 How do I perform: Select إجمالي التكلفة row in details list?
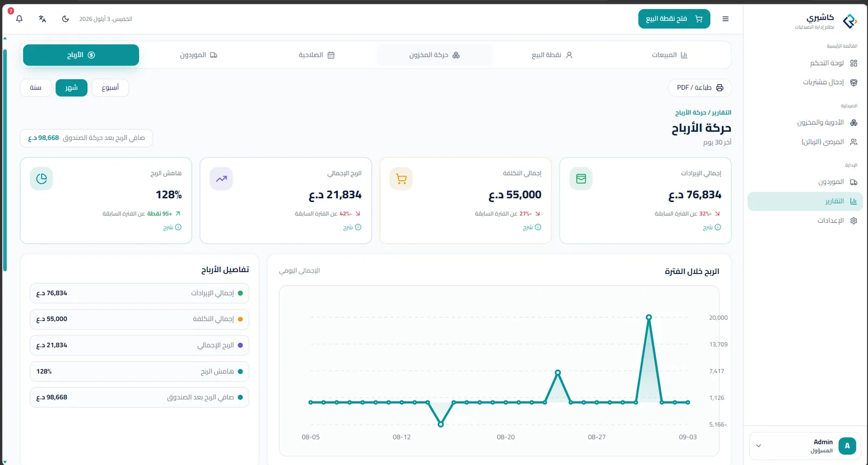coord(139,319)
